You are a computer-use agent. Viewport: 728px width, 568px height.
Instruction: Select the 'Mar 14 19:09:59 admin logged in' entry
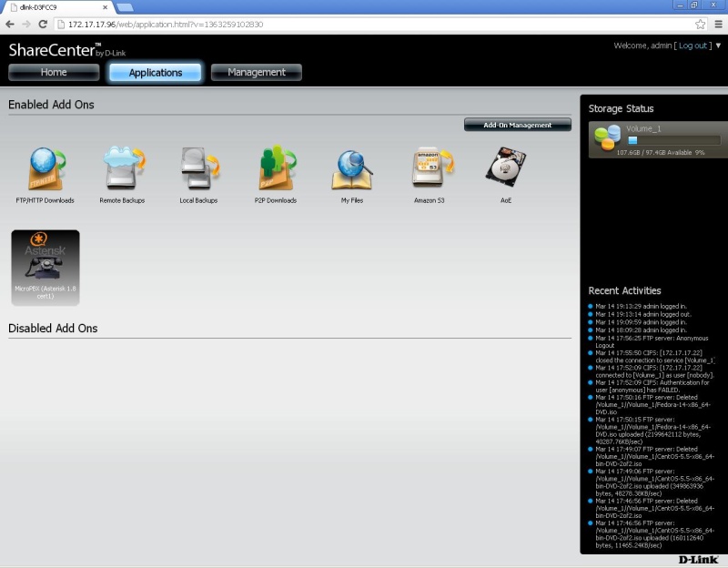point(641,322)
